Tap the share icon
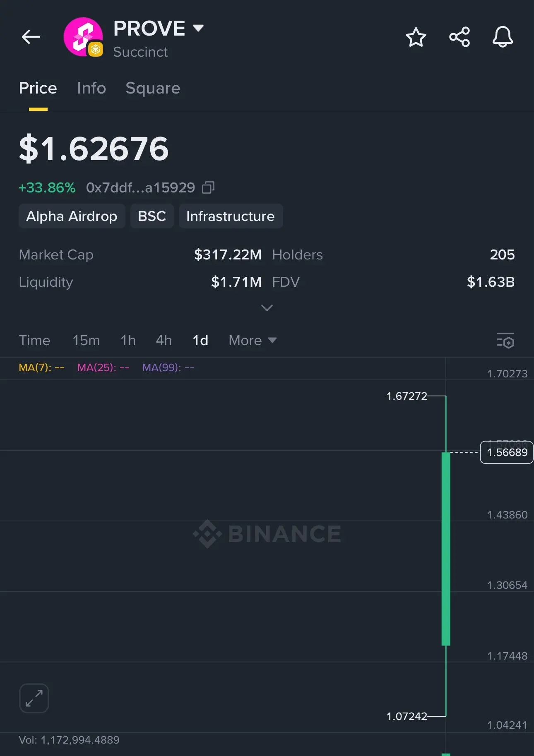This screenshot has height=756, width=534. (x=459, y=37)
